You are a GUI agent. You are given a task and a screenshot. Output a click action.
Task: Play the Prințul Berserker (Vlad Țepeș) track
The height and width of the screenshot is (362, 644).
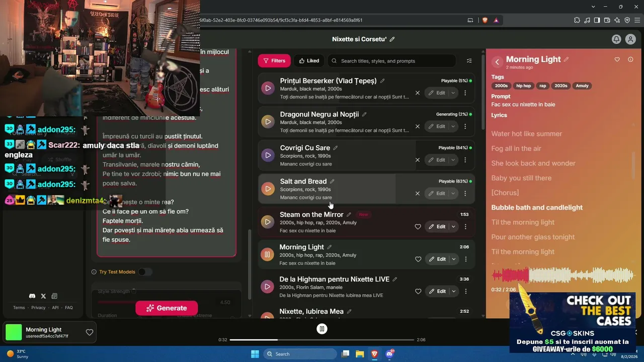[268, 88]
